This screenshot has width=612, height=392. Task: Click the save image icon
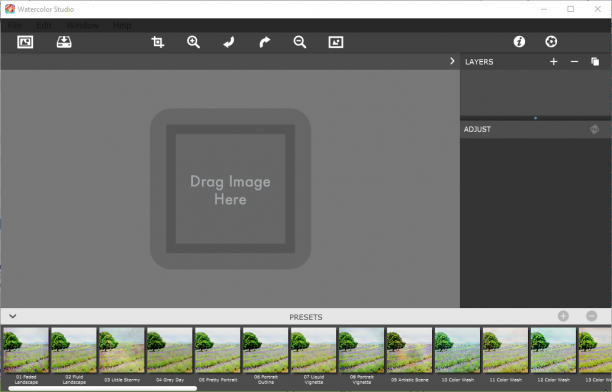pyautogui.click(x=64, y=42)
